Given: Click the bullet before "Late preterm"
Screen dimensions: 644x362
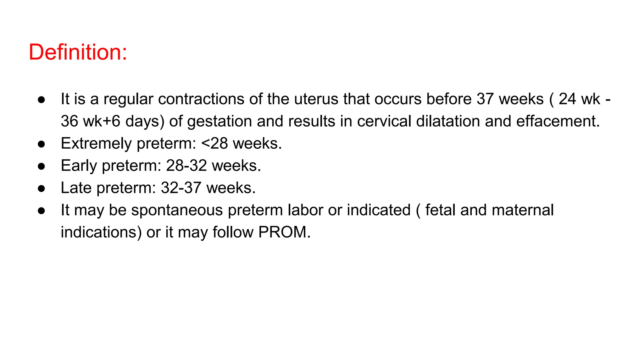Looking at the screenshot, I should tap(41, 189).
